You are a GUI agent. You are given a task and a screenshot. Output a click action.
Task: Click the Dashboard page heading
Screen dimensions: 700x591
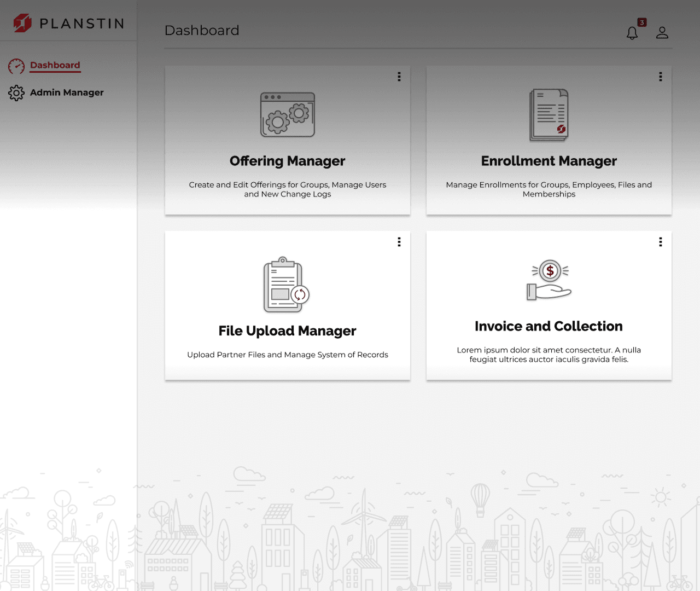pyautogui.click(x=202, y=31)
